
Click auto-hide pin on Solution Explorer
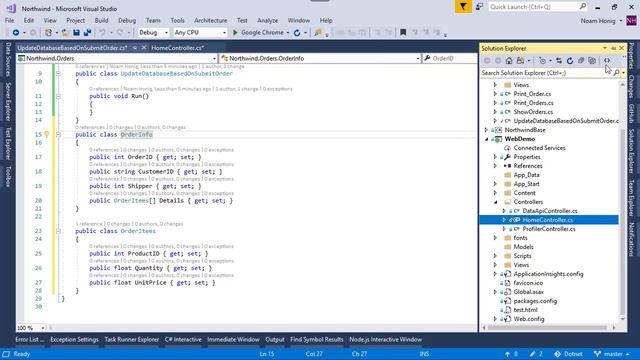[x=613, y=48]
